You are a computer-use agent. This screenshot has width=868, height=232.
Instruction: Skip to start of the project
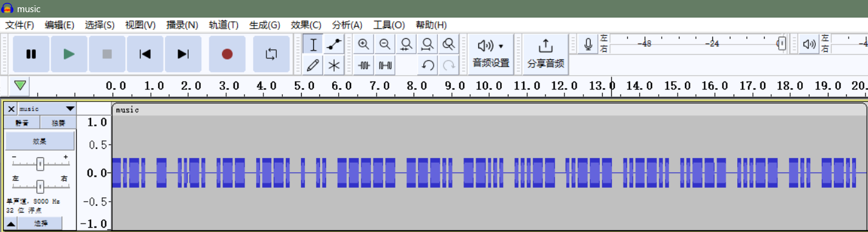point(145,54)
